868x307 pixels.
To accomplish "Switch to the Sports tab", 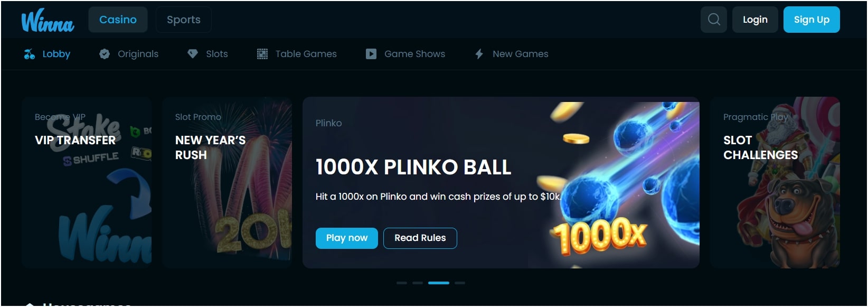I will [x=184, y=20].
